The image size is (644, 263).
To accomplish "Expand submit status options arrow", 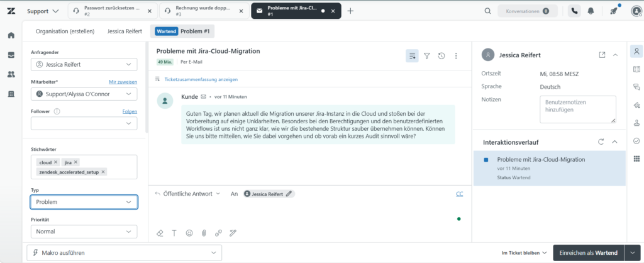I will pos(633,253).
